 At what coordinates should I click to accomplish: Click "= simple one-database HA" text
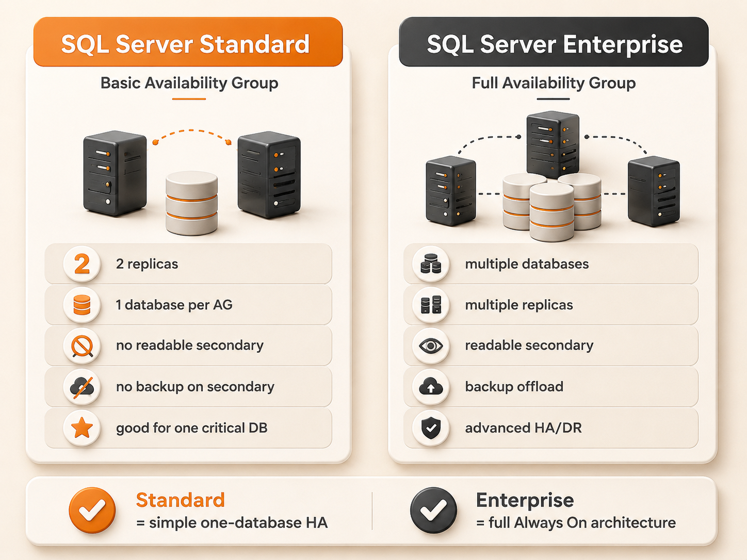(x=232, y=523)
